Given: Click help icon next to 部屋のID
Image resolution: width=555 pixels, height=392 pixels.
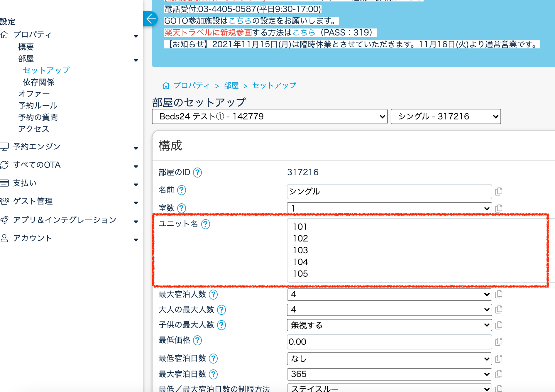Looking at the screenshot, I should tap(197, 173).
